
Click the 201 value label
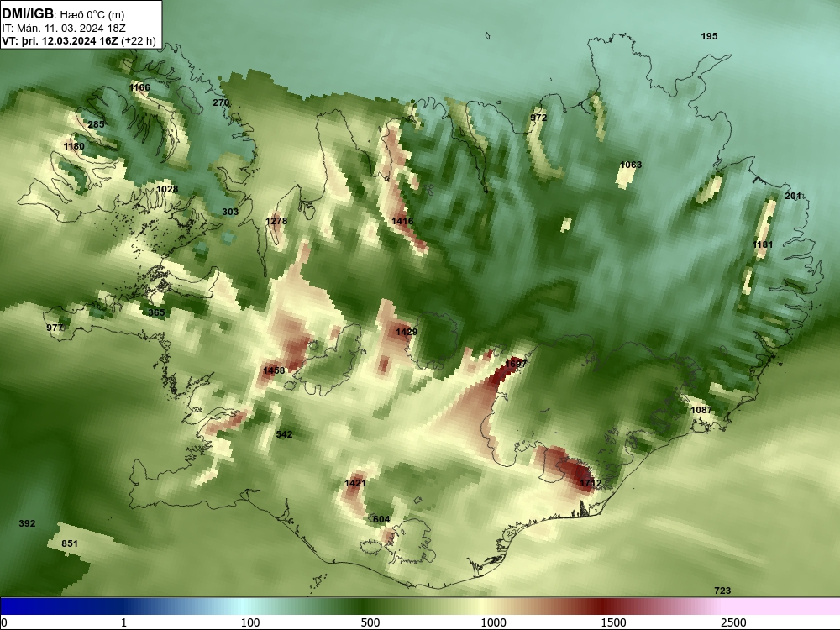(x=793, y=196)
